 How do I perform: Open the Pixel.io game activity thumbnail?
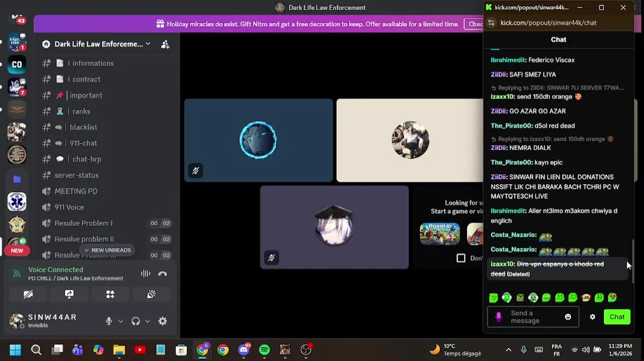(440, 234)
